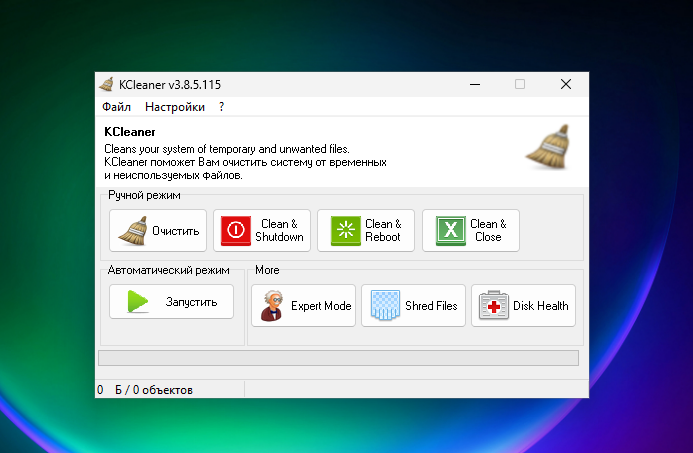Viewport: 693px width, 453px height.
Task: Click the window title KCleaner v3.8.5.115
Action: [170, 84]
